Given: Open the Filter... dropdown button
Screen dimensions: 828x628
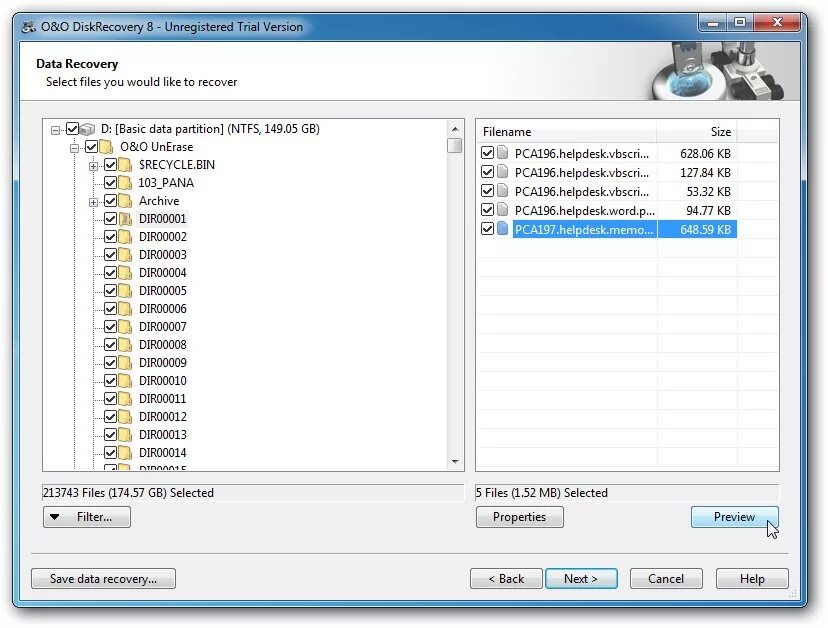Looking at the screenshot, I should pyautogui.click(x=87, y=517).
